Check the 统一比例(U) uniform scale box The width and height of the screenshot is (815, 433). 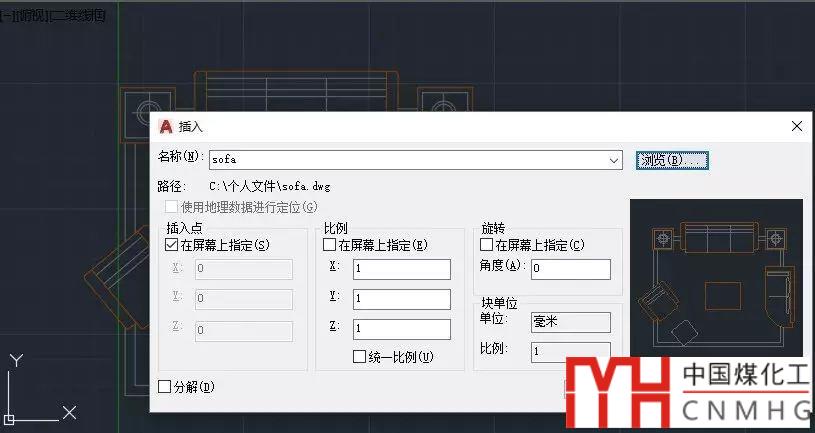pos(359,357)
